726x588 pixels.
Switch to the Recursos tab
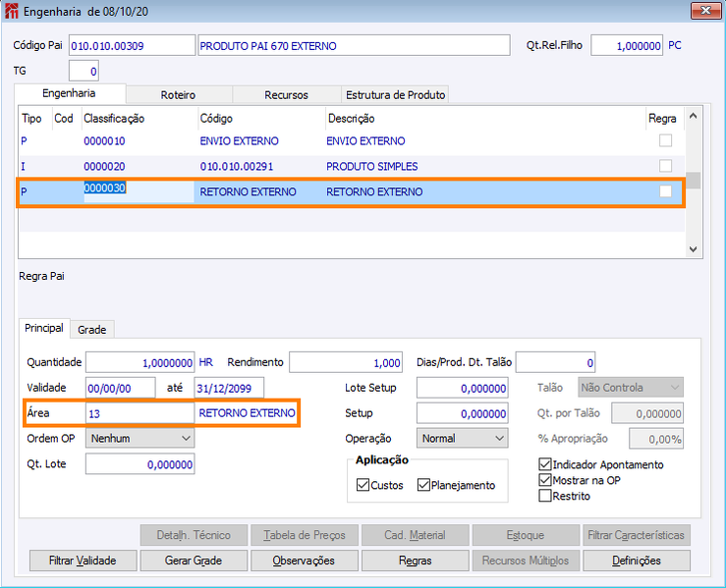tap(286, 95)
